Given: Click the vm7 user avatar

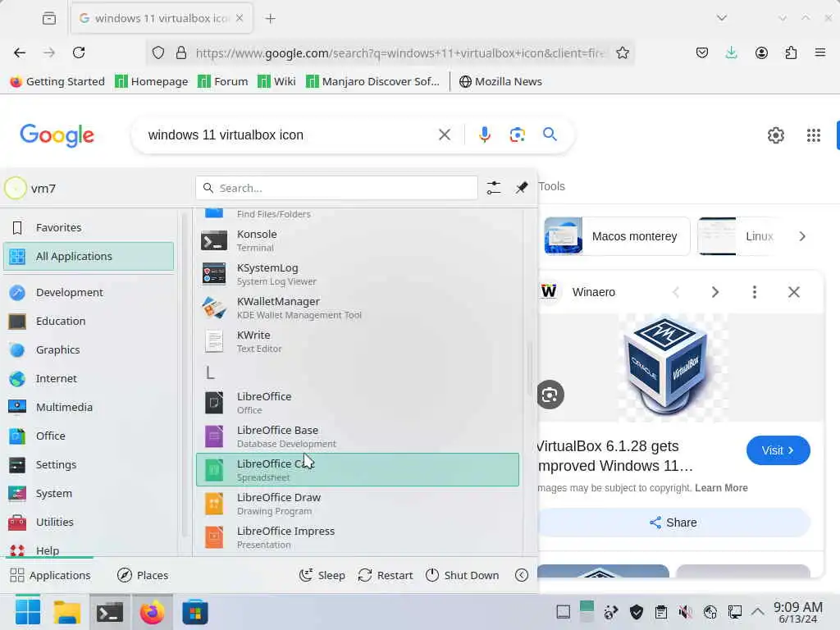Looking at the screenshot, I should [16, 188].
